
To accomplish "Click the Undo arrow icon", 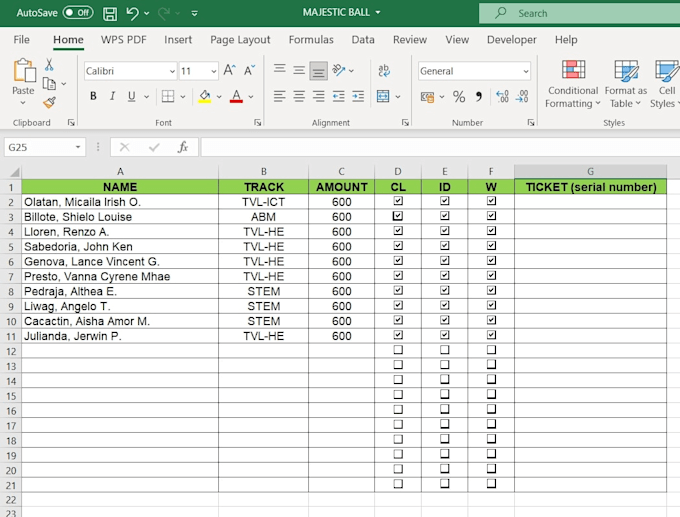I will 132,13.
